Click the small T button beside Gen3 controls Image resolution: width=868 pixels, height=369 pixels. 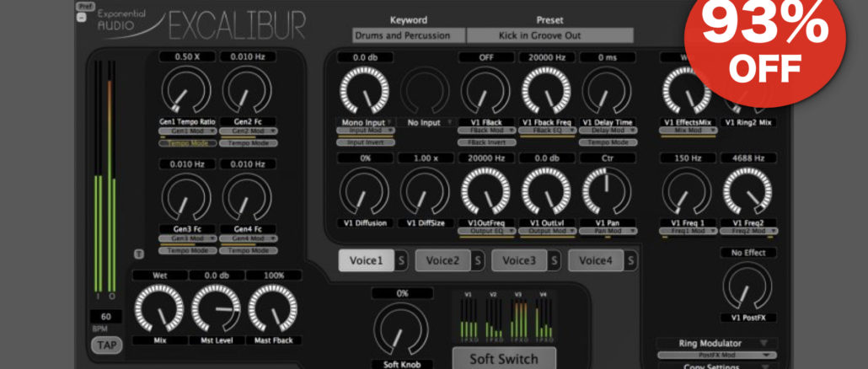[x=138, y=254]
